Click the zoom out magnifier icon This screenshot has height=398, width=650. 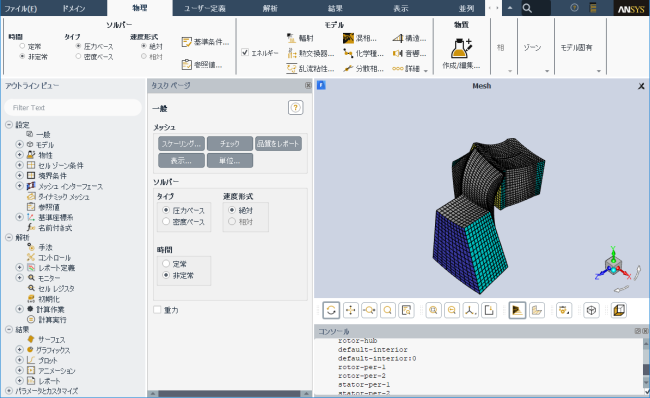[x=452, y=310]
